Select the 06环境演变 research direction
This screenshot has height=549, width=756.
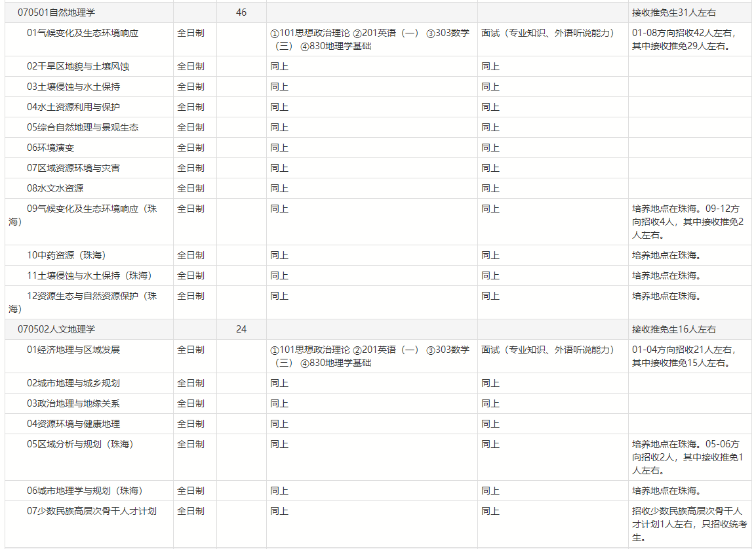50,148
